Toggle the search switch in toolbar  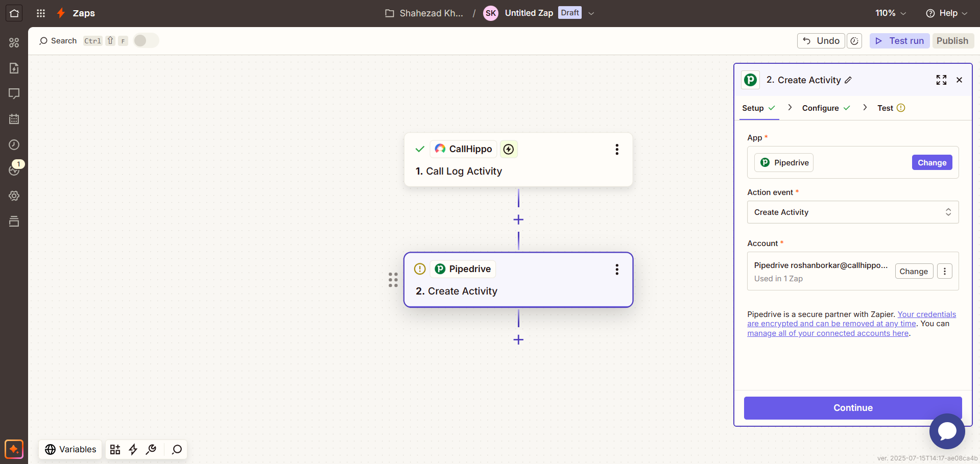[146, 41]
